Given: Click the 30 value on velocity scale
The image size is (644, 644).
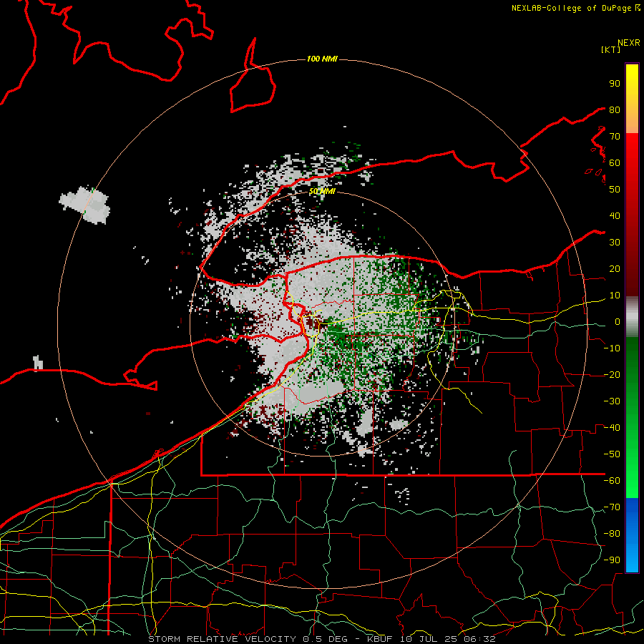Looking at the screenshot, I should 615,243.
